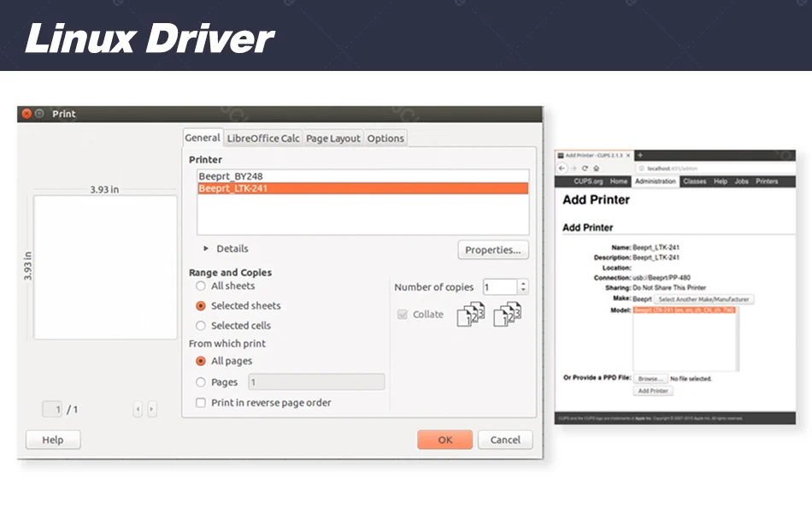This screenshot has width=812, height=520.
Task: Click the Add Printer button in CUPS
Action: (x=653, y=391)
